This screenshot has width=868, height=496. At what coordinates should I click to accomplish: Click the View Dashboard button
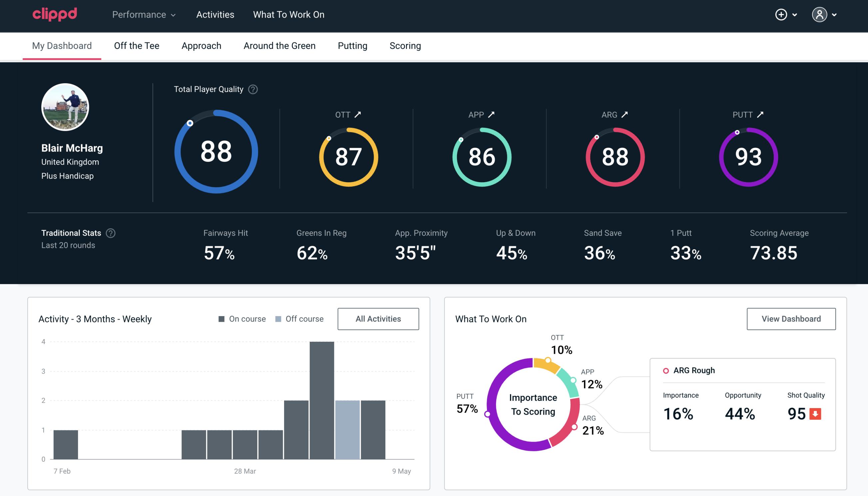pos(790,318)
